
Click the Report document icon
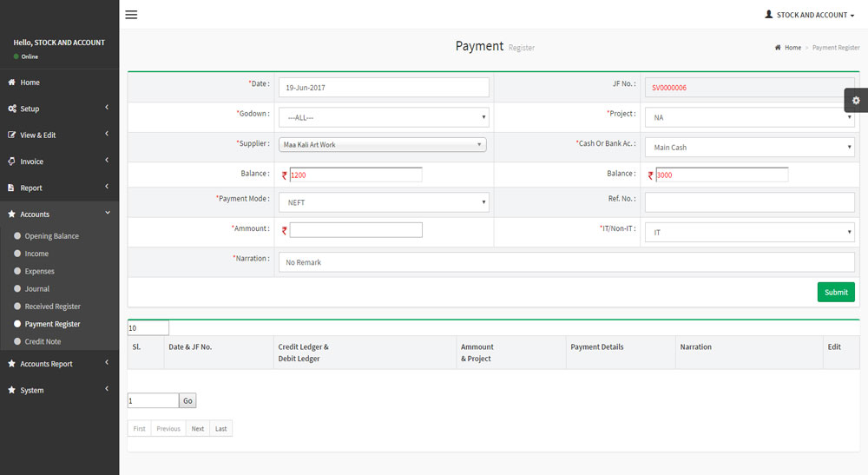coord(11,188)
